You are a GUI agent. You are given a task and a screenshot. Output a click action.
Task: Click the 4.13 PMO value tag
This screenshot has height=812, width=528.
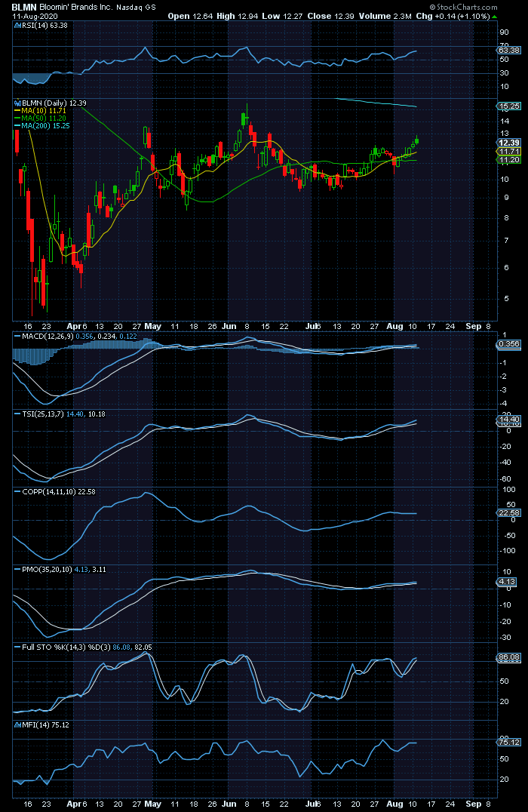pyautogui.click(x=508, y=582)
